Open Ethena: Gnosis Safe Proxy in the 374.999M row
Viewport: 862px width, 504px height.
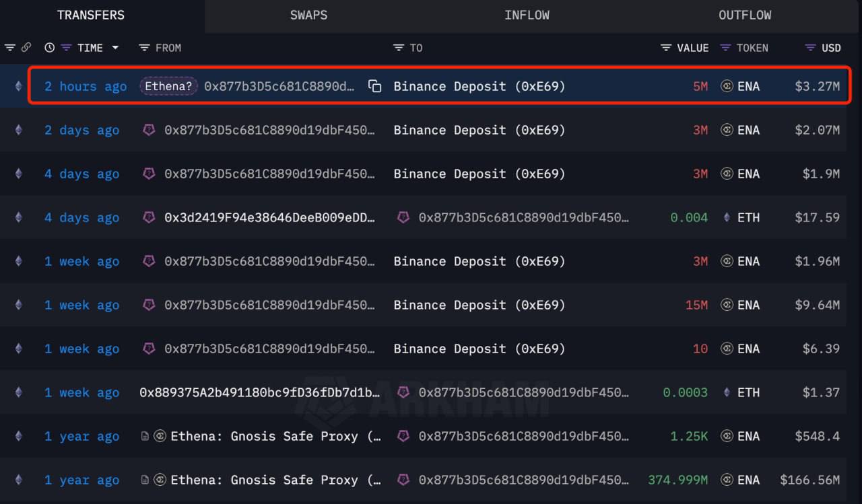(275, 480)
